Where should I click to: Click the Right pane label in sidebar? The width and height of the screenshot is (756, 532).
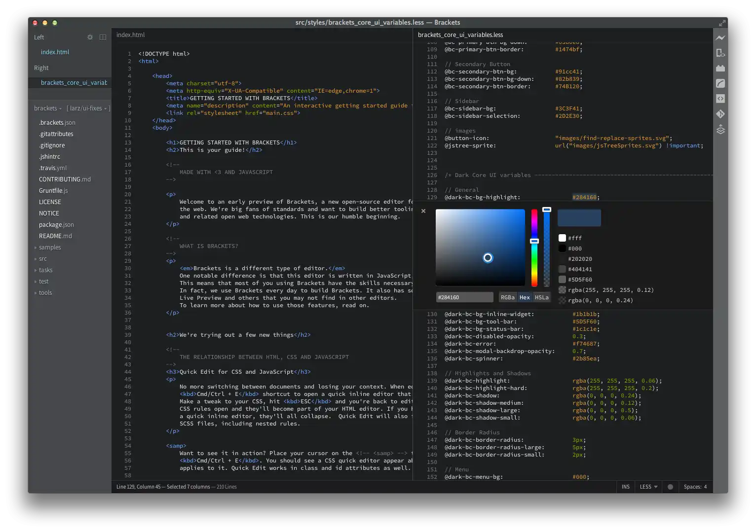pos(41,68)
